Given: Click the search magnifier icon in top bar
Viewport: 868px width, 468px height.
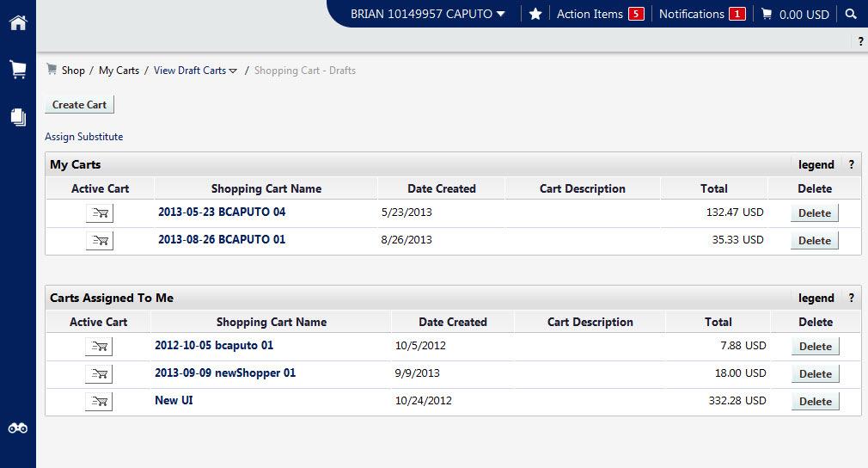Looking at the screenshot, I should pyautogui.click(x=851, y=14).
